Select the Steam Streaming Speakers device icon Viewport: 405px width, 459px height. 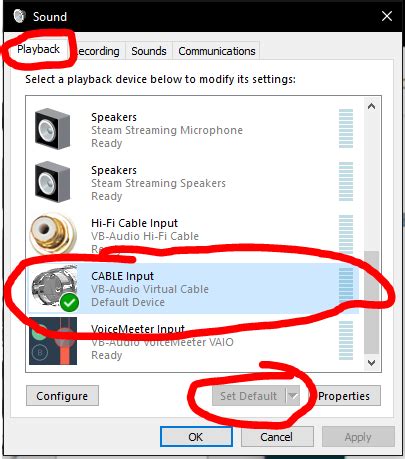[x=53, y=182]
